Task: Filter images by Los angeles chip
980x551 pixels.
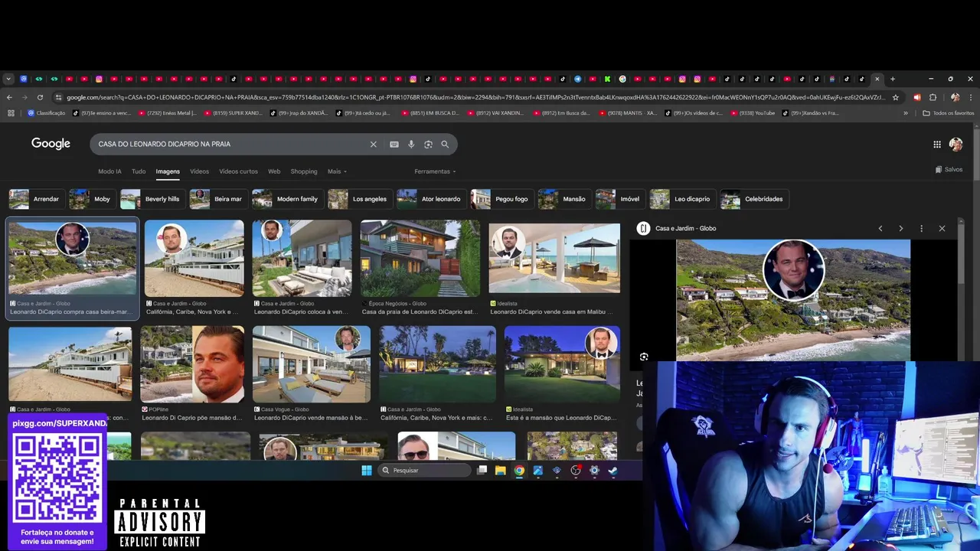Action: coord(359,199)
